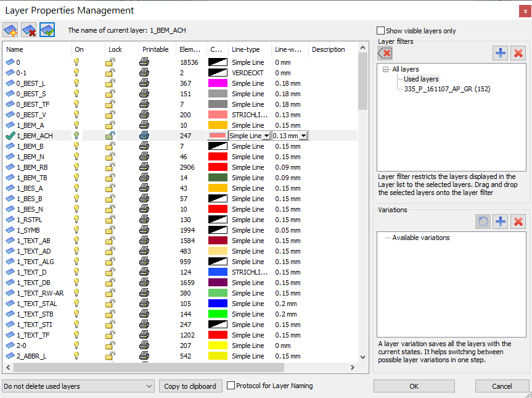Toggle lock for layer 1_BEM_RB
This screenshot has height=398, width=532.
point(110,167)
